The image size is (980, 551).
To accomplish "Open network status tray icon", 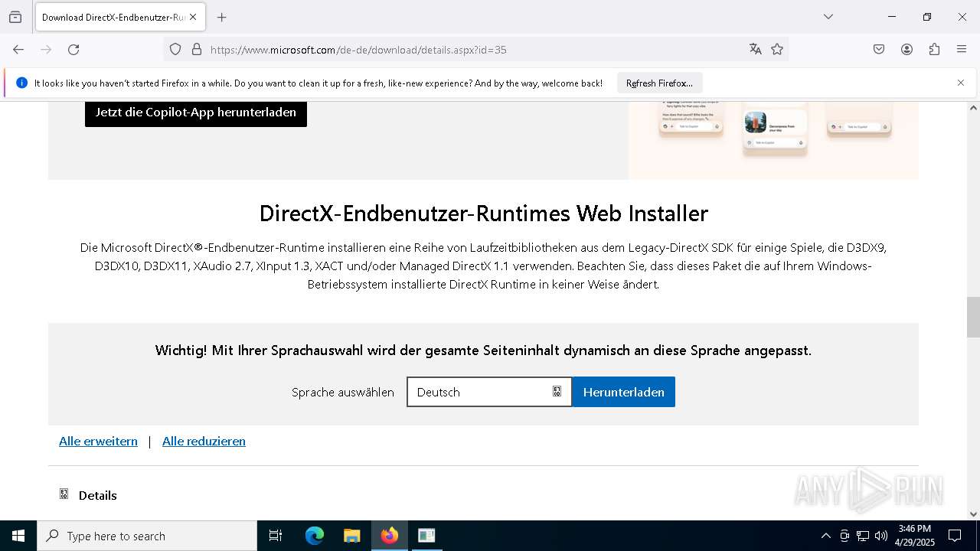I will click(863, 536).
